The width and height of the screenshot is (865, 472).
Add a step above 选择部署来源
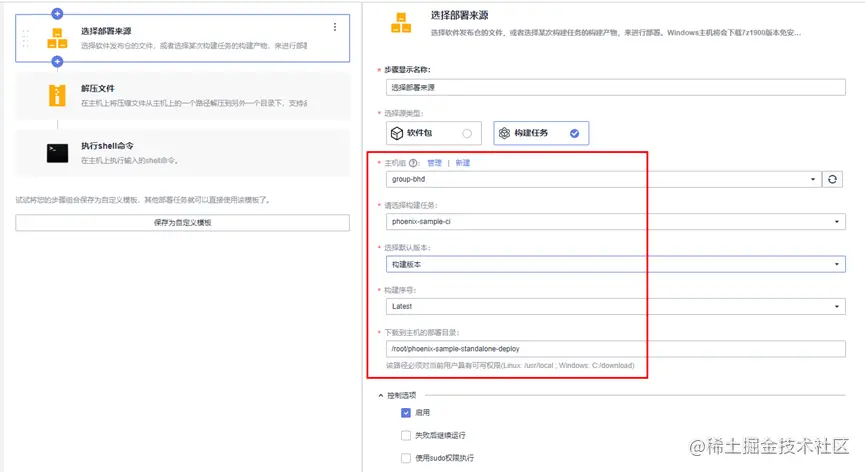coord(57,14)
